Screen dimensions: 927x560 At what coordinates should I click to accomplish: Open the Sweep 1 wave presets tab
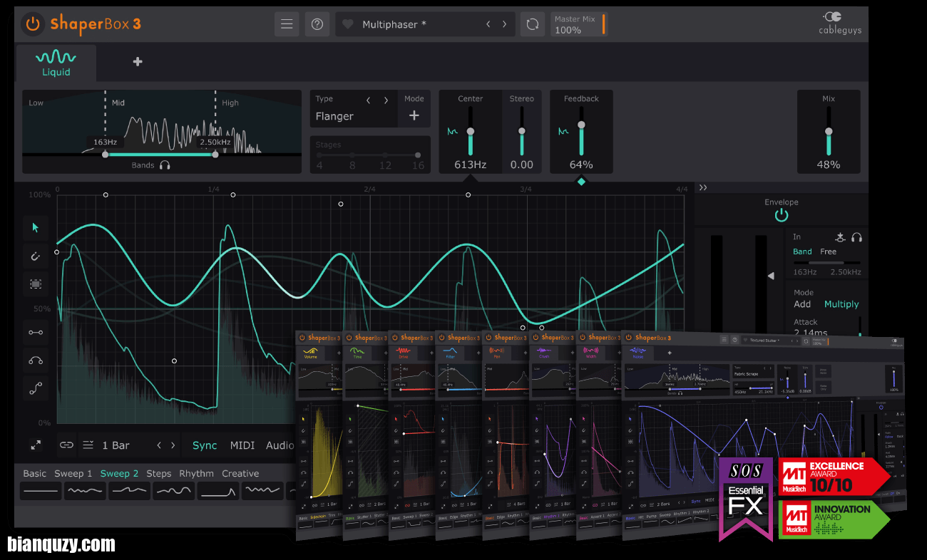coord(73,474)
